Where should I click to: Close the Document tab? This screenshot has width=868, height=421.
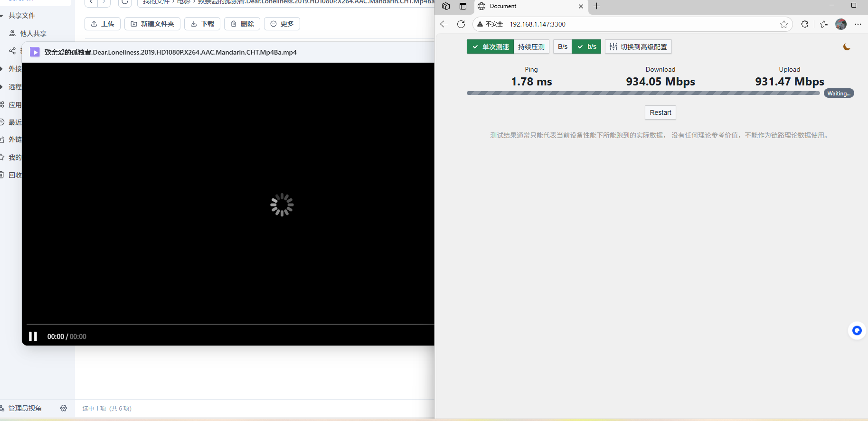coord(581,6)
